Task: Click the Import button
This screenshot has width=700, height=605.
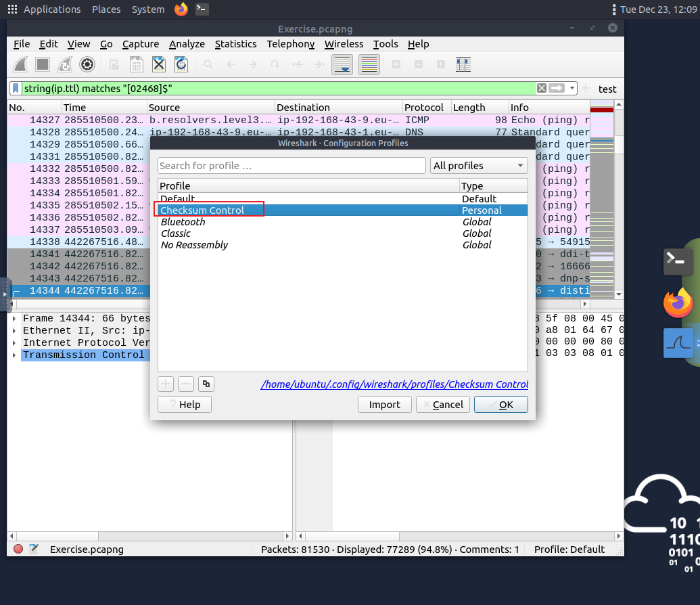Action: pyautogui.click(x=384, y=405)
